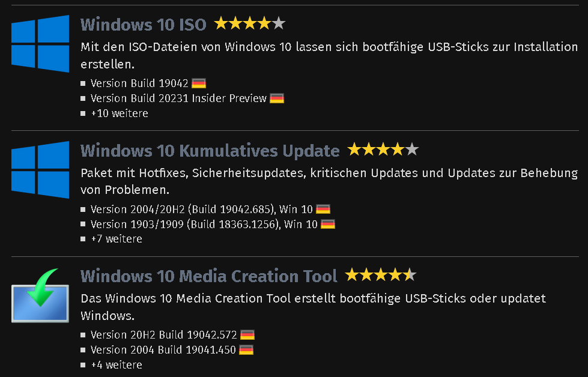Expand "+4 weitere" under Media Creation Tool

click(x=117, y=365)
